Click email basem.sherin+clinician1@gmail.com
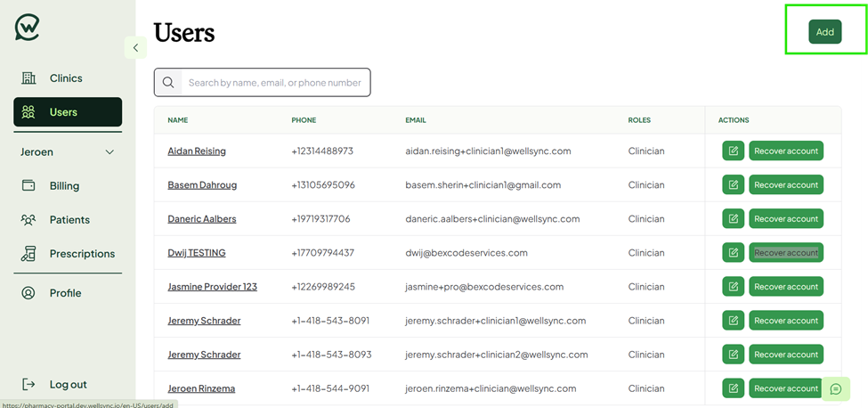The width and height of the screenshot is (868, 408). (x=483, y=185)
